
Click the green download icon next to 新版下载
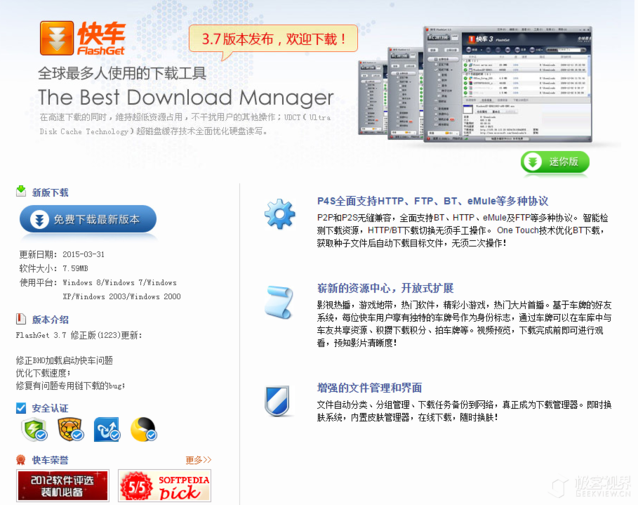[x=21, y=191]
